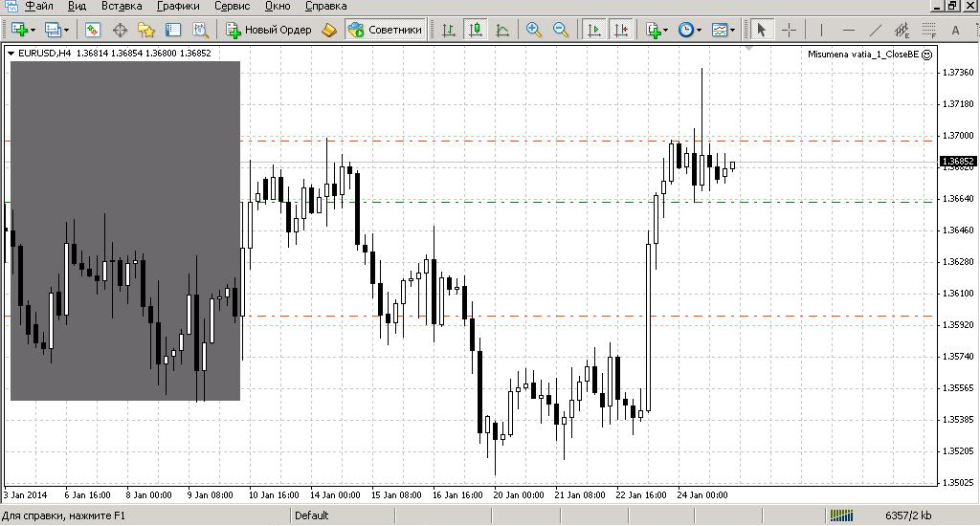
Task: Open the Графики menu
Action: tap(178, 7)
